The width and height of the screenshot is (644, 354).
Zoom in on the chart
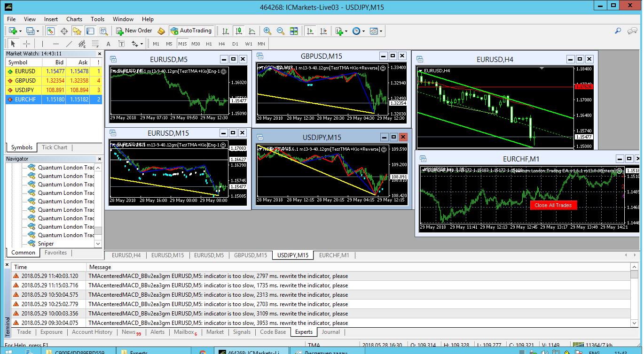click(x=267, y=31)
